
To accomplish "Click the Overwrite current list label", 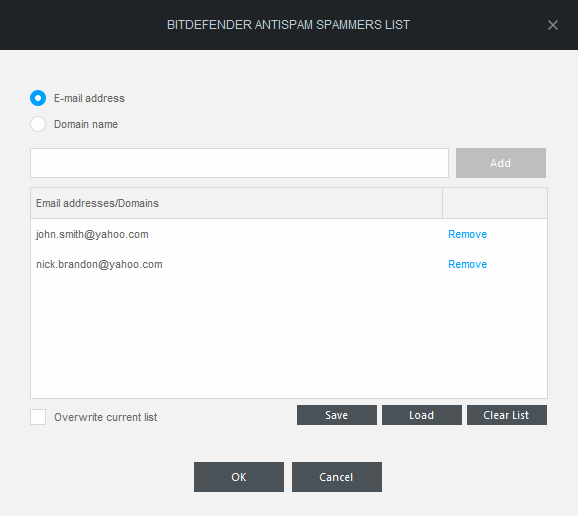I will pyautogui.click(x=105, y=417).
